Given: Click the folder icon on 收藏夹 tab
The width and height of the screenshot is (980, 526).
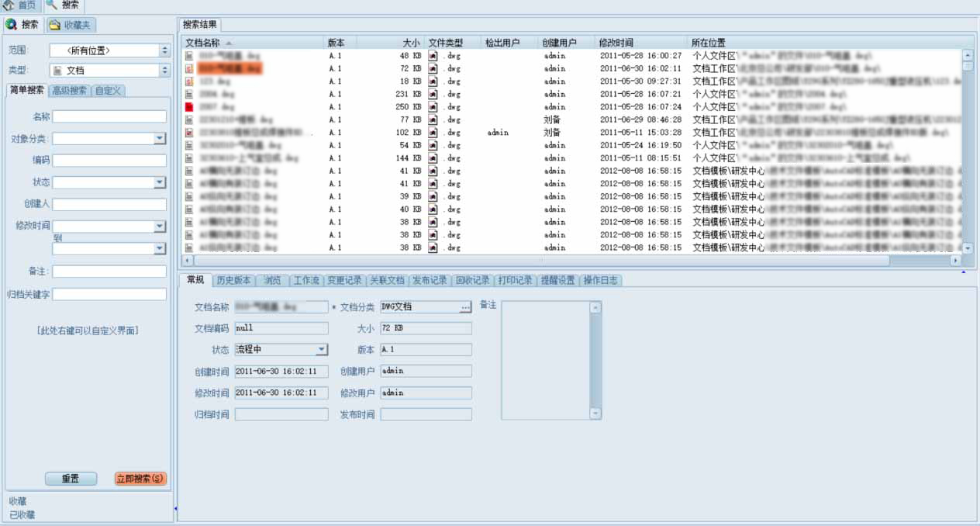Looking at the screenshot, I should pos(54,25).
